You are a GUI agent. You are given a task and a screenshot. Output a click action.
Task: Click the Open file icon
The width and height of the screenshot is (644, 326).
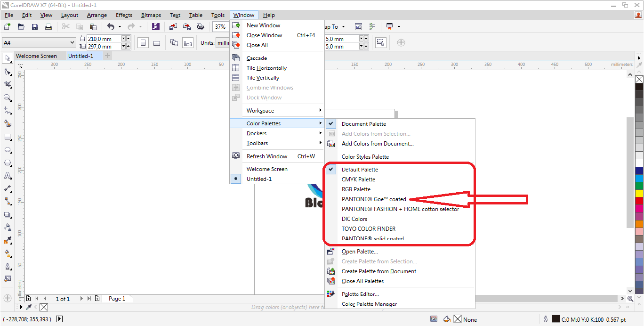(x=21, y=27)
